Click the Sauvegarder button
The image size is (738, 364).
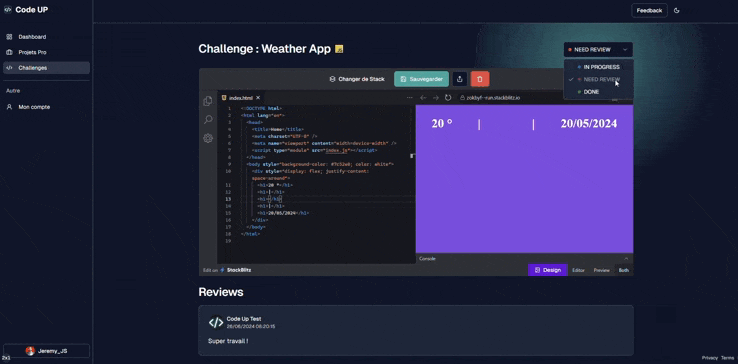tap(421, 79)
